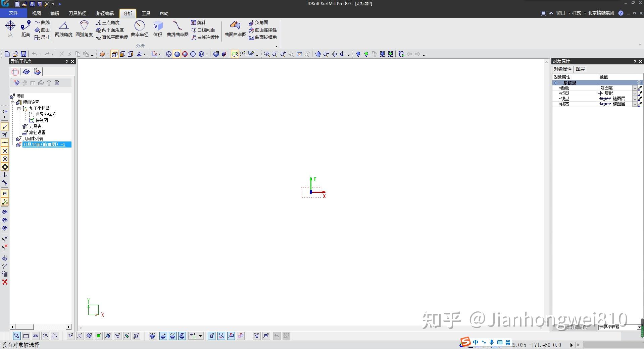Select the arrow pick tool in bottom toolbar
This screenshot has width=644, height=349.
coord(16,336)
